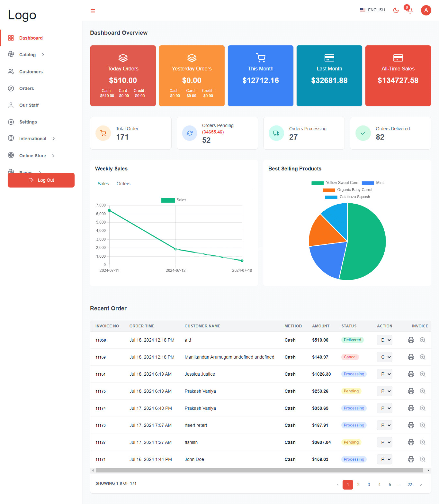
Task: Click the hamburger menu icon
Action: point(93,11)
